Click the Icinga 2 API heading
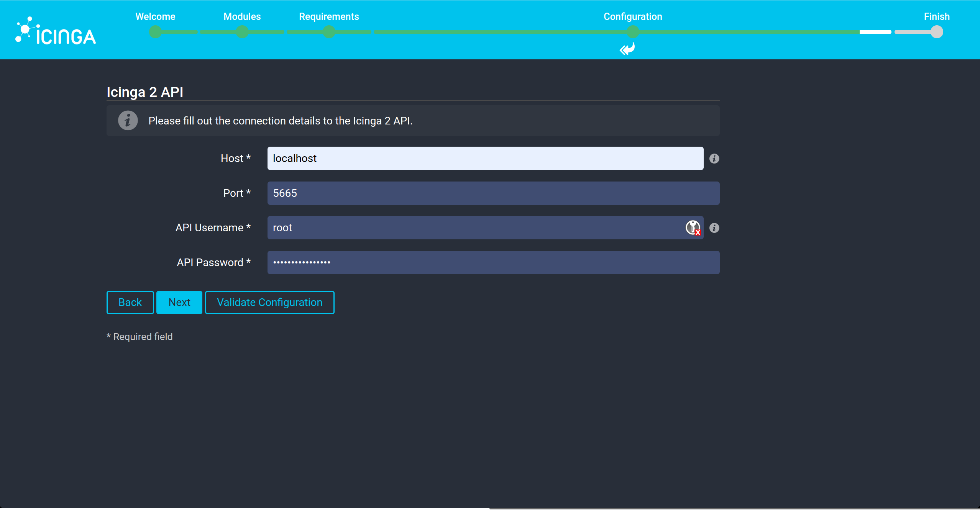This screenshot has height=512, width=980. [145, 92]
